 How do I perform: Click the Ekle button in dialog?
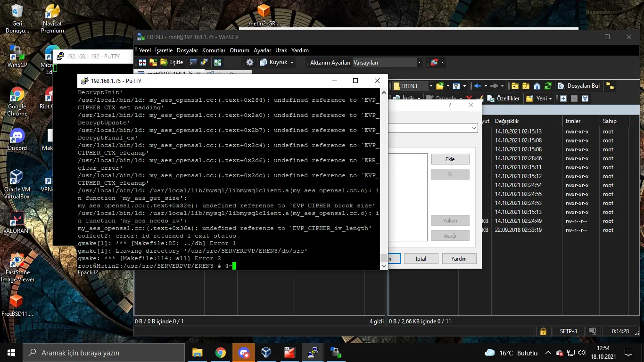tap(450, 159)
